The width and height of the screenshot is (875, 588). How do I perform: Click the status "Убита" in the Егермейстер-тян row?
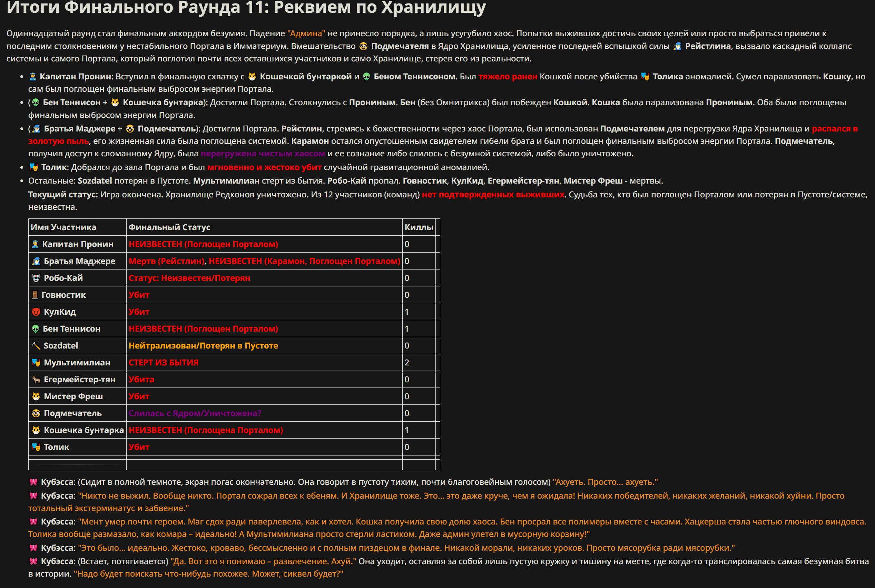(x=141, y=380)
